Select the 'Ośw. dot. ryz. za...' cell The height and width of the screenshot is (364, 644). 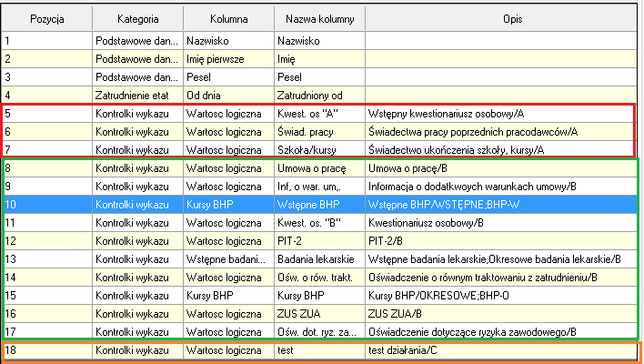[319, 332]
